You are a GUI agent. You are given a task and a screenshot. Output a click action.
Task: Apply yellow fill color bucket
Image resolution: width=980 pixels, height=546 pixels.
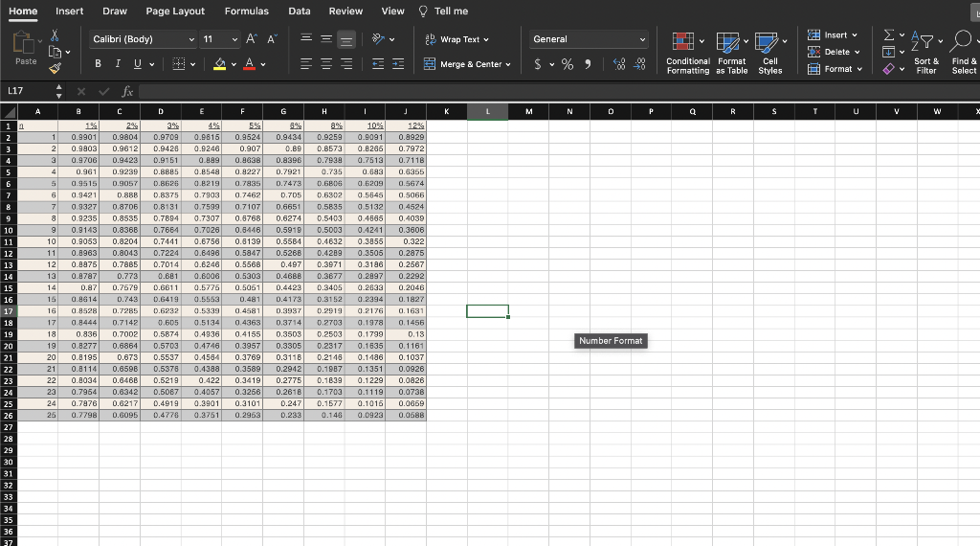219,64
